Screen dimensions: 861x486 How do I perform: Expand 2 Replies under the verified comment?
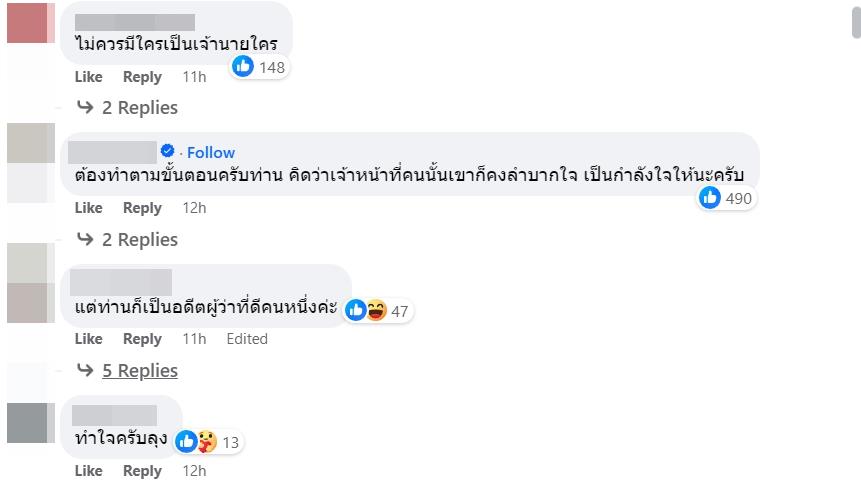coord(139,240)
